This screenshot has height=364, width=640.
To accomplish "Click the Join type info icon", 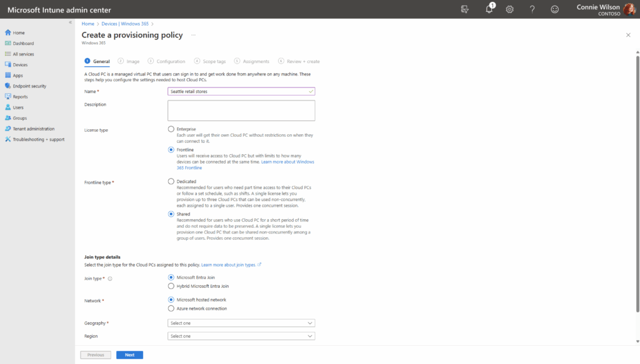I will tap(110, 279).
